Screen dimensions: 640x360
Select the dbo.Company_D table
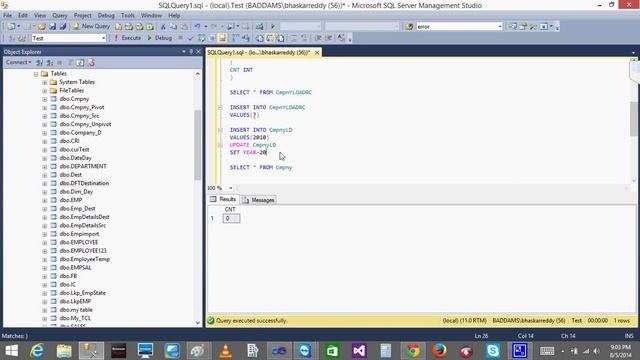click(80, 133)
